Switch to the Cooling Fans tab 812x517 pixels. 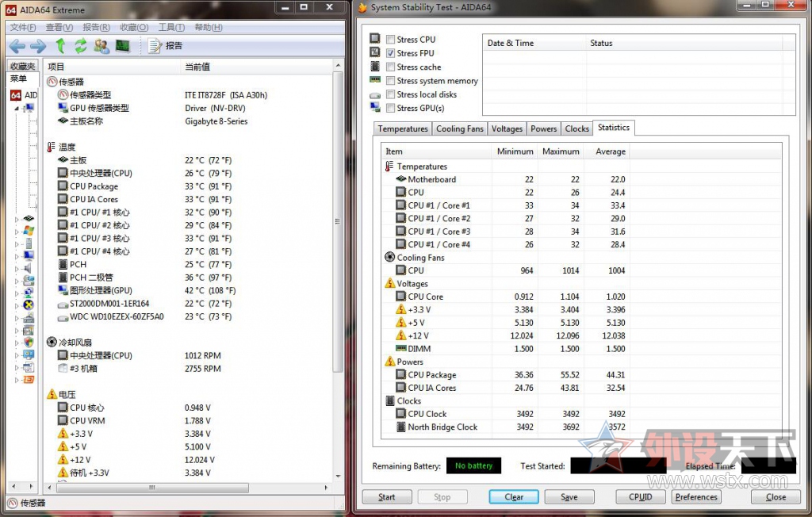(x=460, y=128)
